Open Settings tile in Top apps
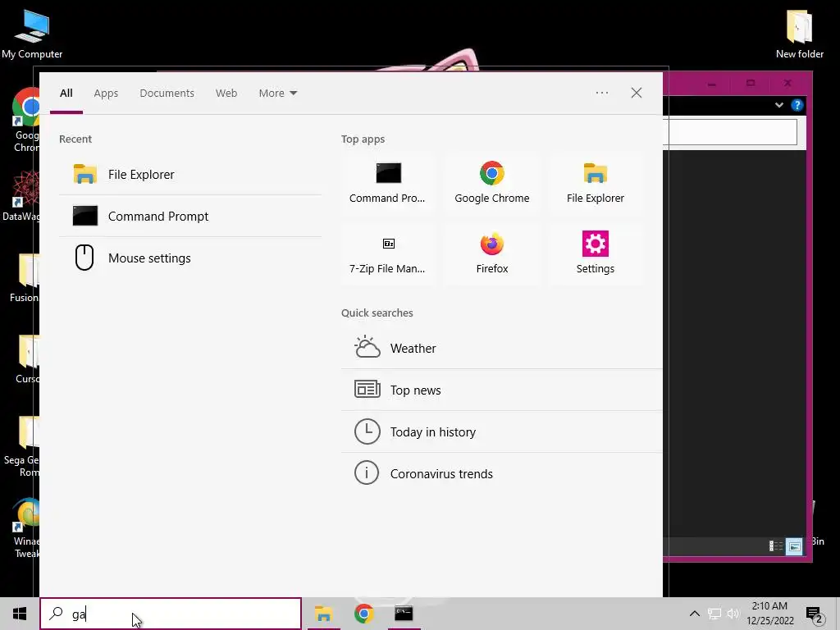Viewport: 840px width, 630px height. [x=596, y=254]
